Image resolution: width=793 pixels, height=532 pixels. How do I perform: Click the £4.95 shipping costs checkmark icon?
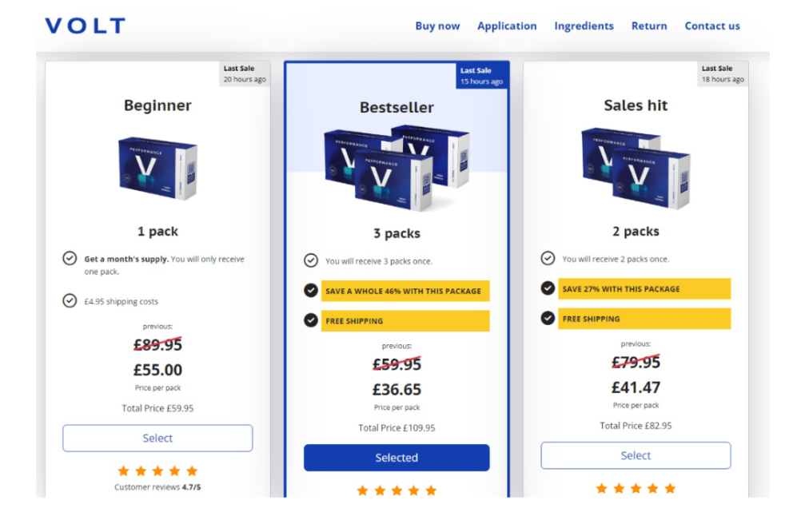[70, 301]
